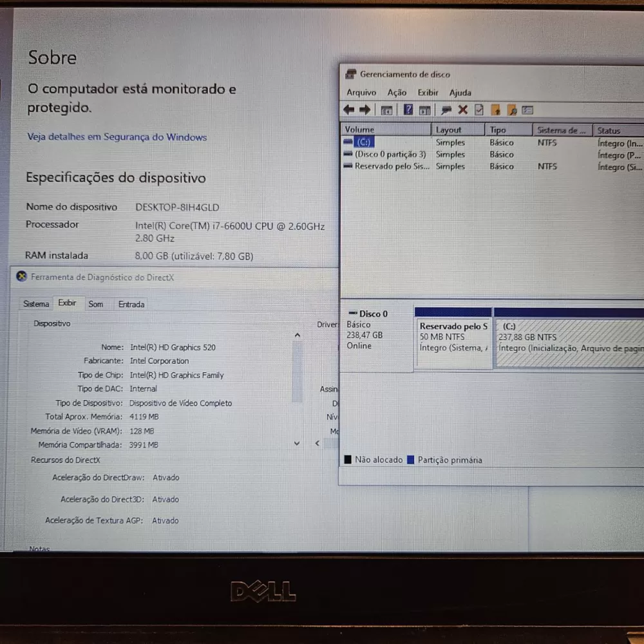This screenshot has height=644, width=644.
Task: Toggle the action pane toolbar icon
Action: tap(424, 110)
